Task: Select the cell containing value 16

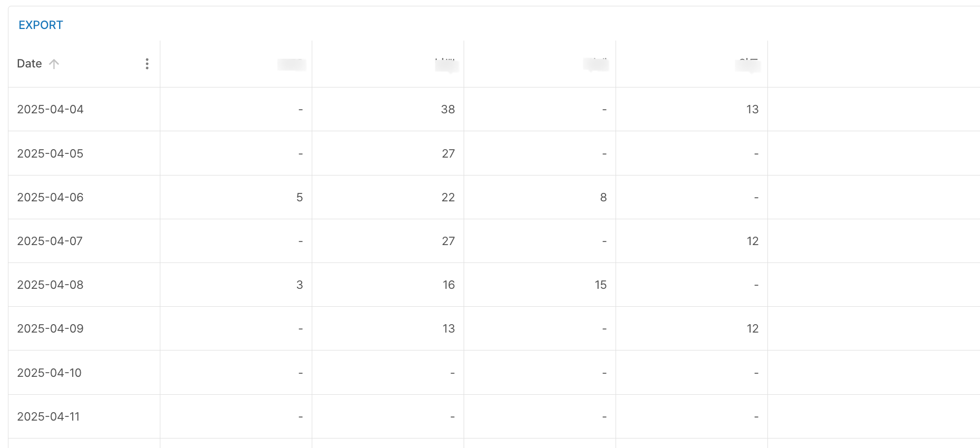Action: 448,285
